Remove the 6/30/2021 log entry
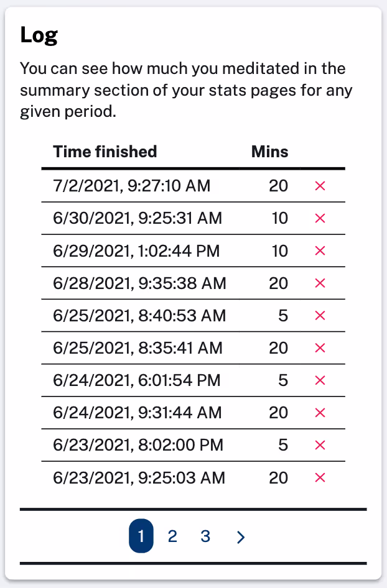387x588 pixels. (320, 218)
